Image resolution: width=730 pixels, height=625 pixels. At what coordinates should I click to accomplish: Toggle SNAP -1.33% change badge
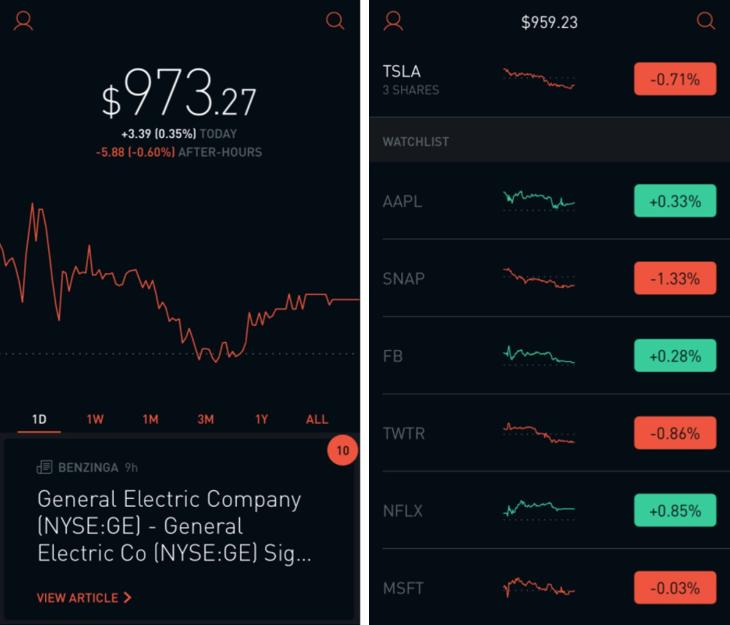pyautogui.click(x=675, y=278)
